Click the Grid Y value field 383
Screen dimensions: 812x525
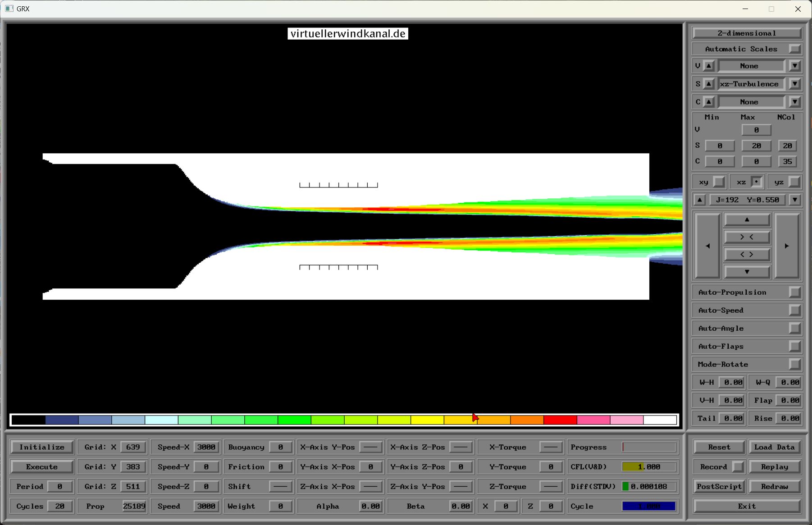(133, 467)
